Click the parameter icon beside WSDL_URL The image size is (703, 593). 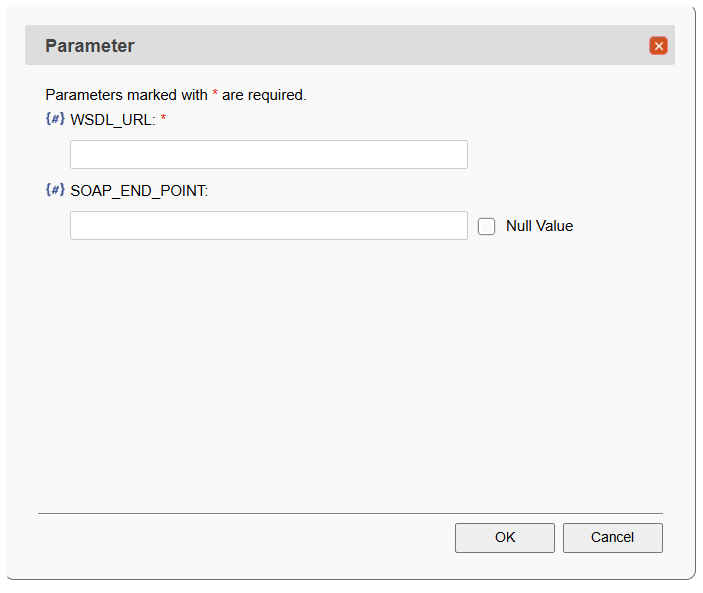(x=55, y=119)
